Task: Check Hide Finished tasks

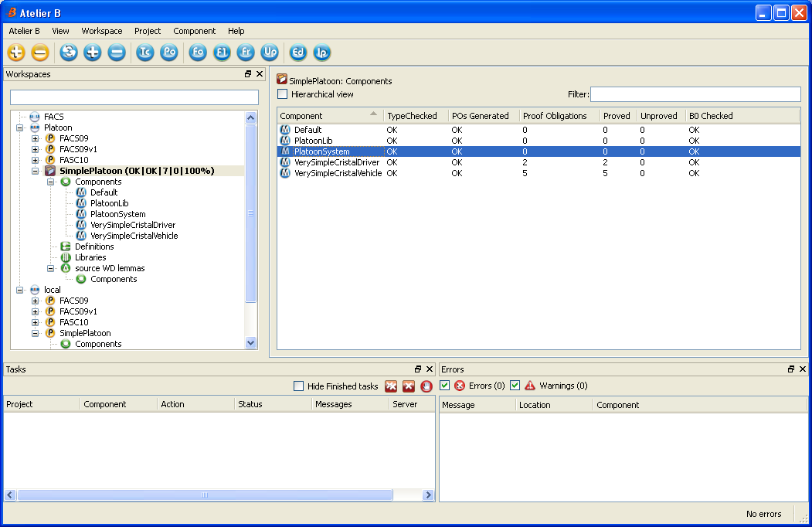Action: tap(299, 386)
